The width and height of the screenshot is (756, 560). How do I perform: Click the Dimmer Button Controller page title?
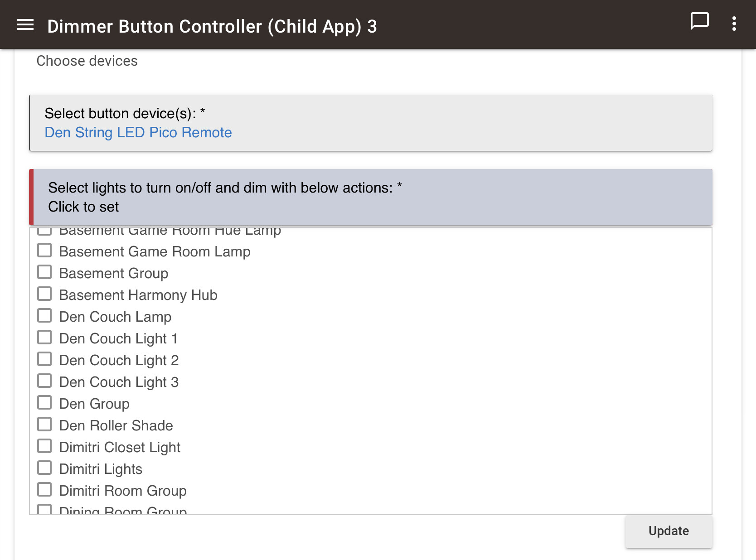[x=212, y=26]
